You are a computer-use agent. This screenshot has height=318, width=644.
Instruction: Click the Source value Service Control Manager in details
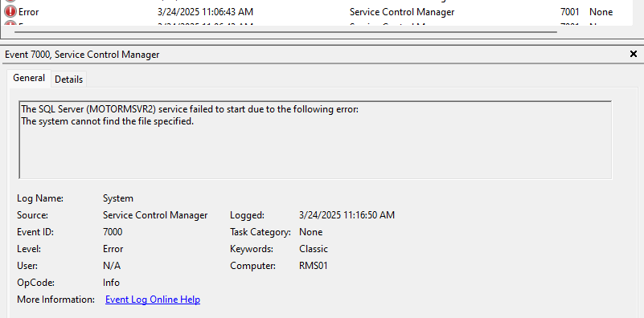155,215
